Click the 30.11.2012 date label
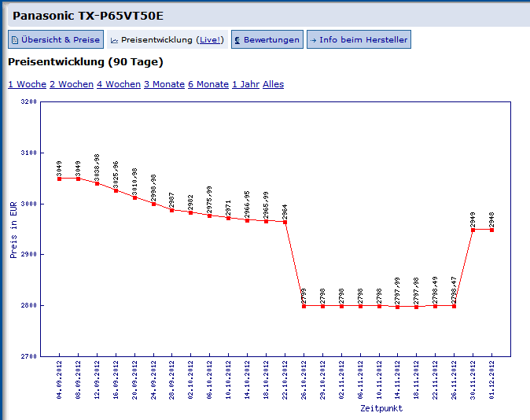The height and width of the screenshot is (420, 530). tap(473, 380)
